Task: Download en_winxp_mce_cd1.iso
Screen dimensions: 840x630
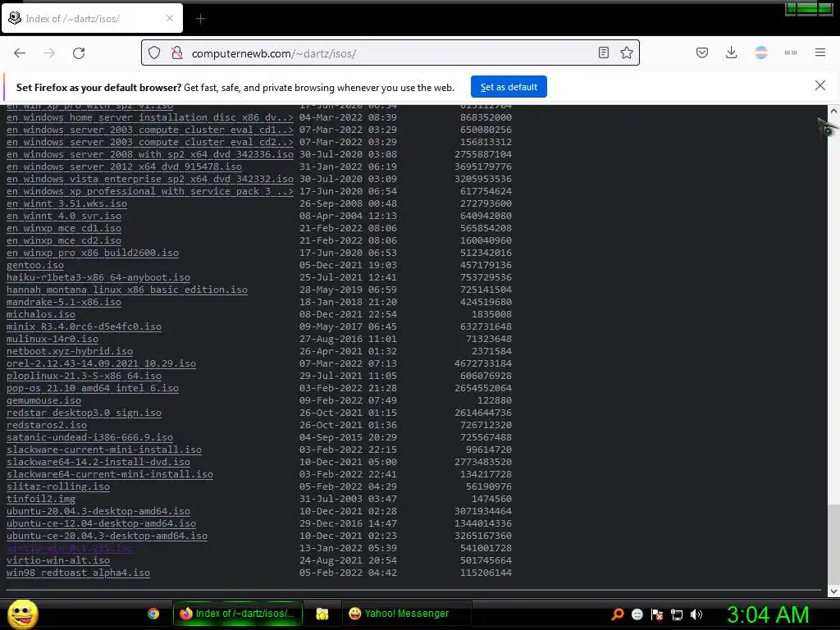Action: tap(64, 228)
